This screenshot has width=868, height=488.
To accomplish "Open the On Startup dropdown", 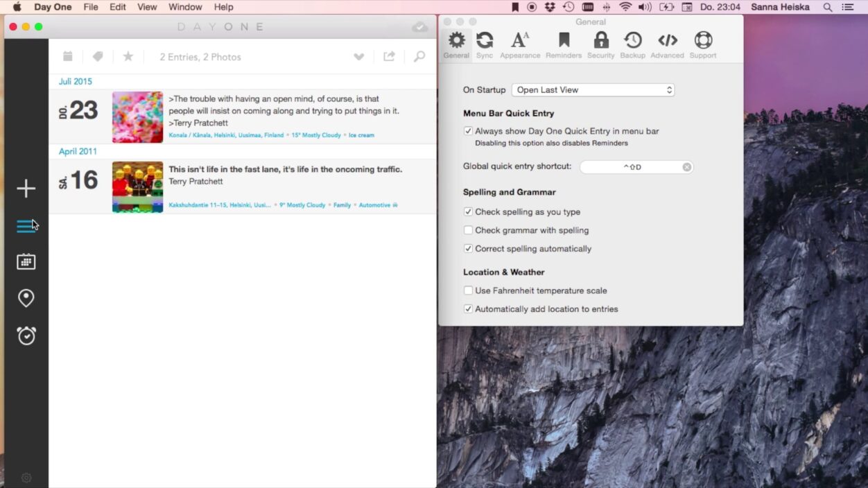I will click(593, 90).
